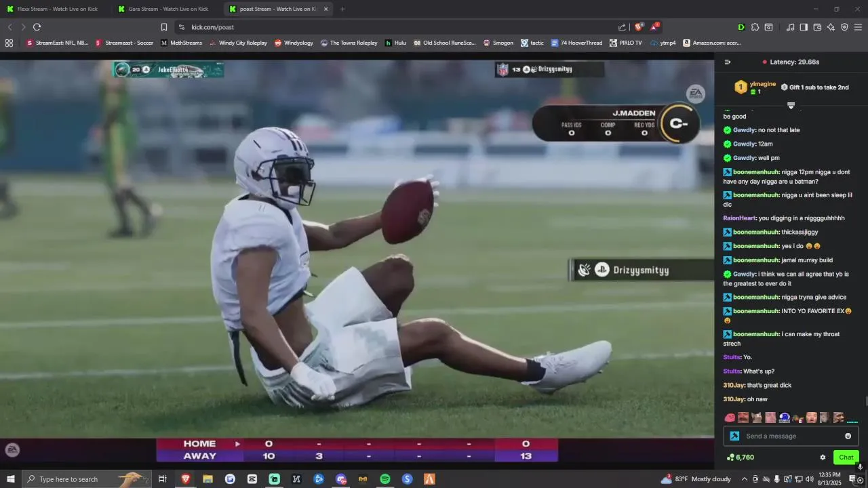868x488 pixels.
Task: Open Windyology bookmark
Action: pyautogui.click(x=294, y=43)
